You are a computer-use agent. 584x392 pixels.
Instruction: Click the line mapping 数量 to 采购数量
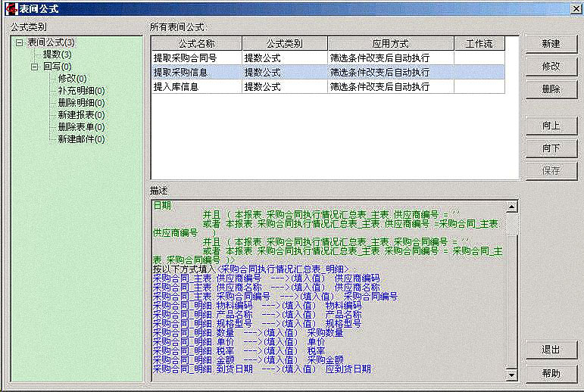coord(248,332)
